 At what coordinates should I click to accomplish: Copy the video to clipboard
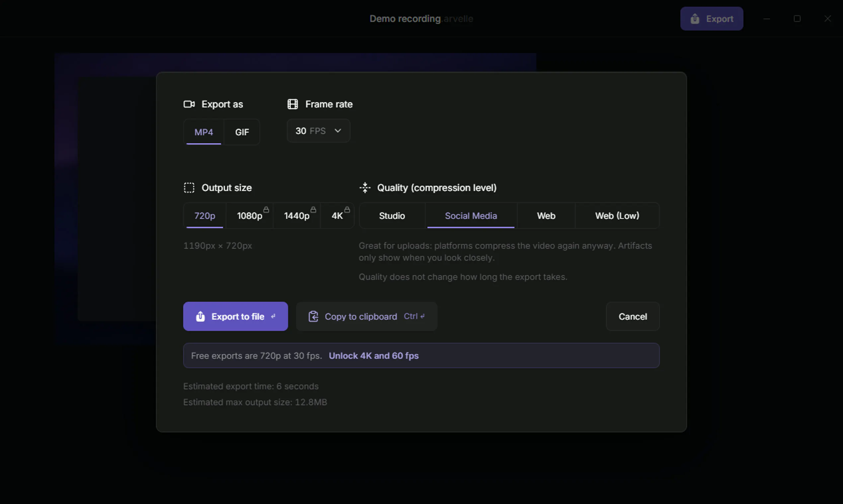[366, 316]
